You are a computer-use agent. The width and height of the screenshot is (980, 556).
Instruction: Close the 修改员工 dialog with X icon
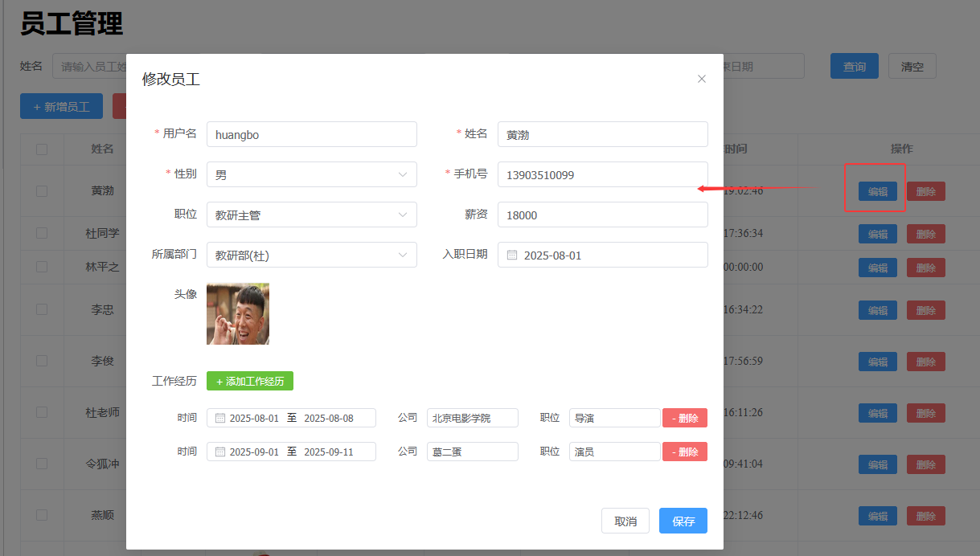point(702,79)
